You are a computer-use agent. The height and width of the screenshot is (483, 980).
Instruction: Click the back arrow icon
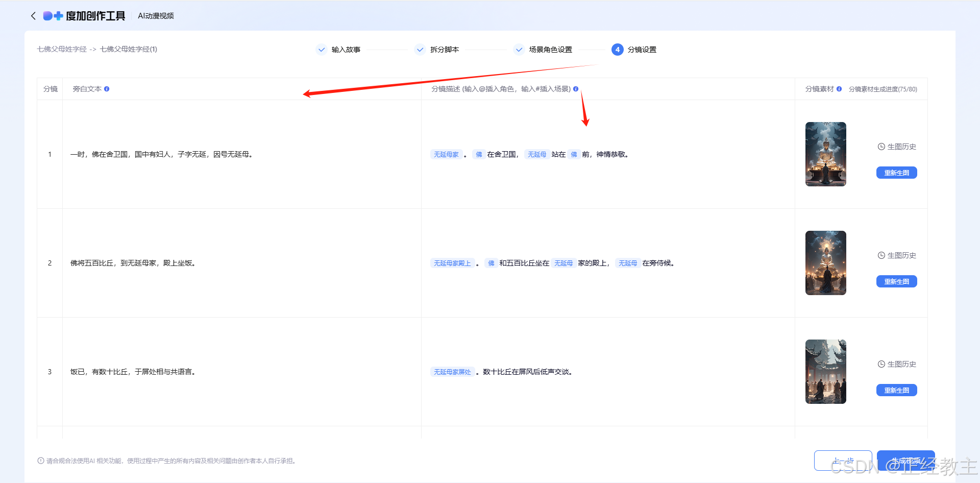pyautogui.click(x=33, y=16)
